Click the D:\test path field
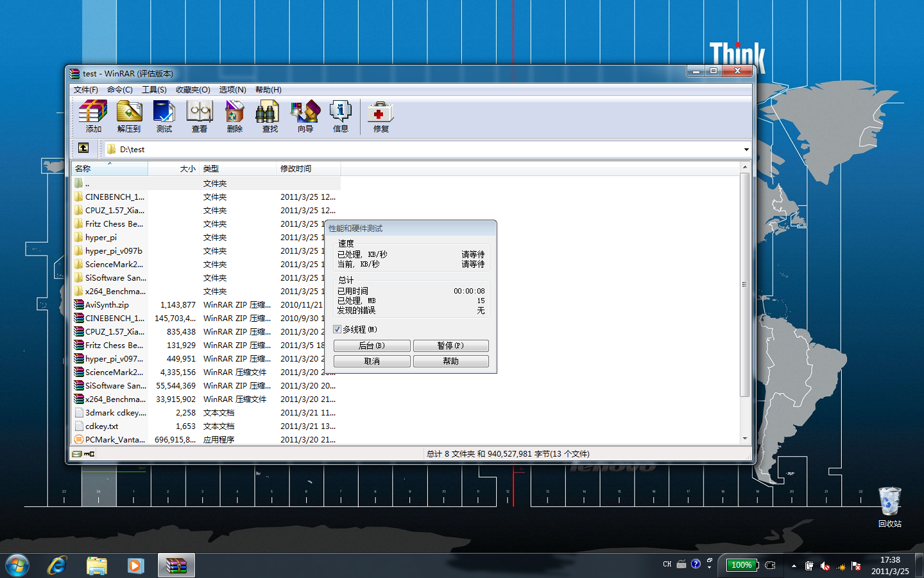The height and width of the screenshot is (578, 924). tap(422, 149)
